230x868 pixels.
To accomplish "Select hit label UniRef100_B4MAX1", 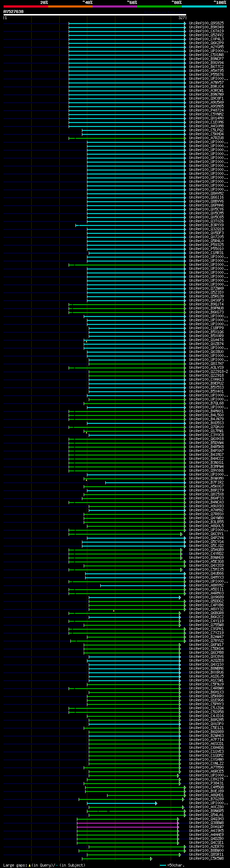I will [x=206, y=411].
